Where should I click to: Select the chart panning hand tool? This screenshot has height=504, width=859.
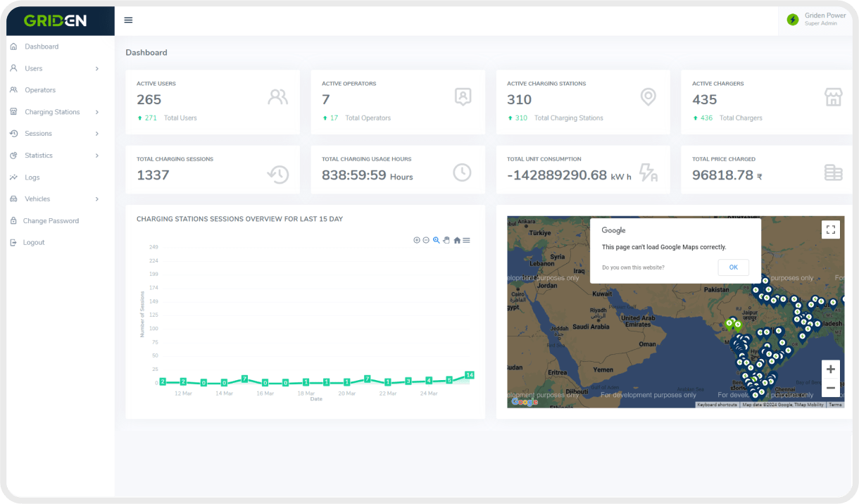(446, 240)
